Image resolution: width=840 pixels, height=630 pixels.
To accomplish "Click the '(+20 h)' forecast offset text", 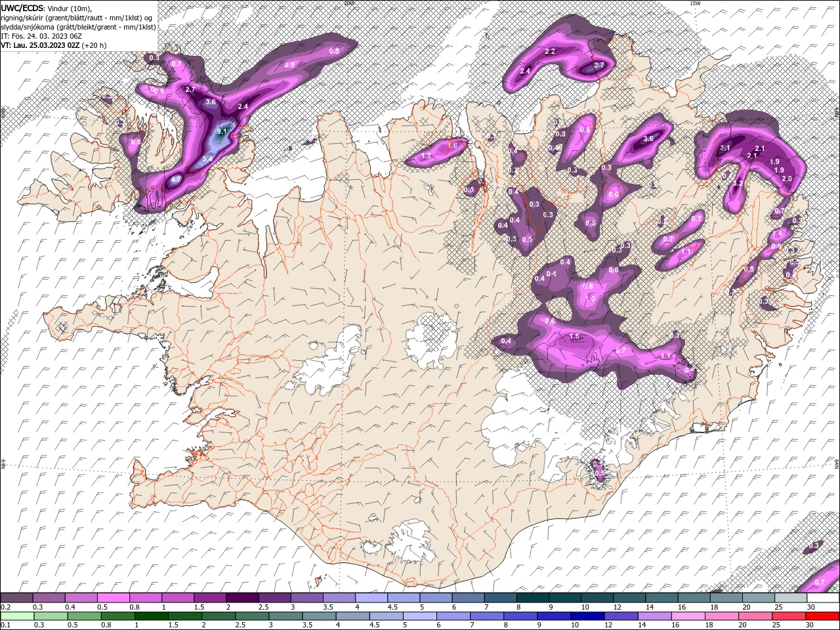I will pos(94,45).
